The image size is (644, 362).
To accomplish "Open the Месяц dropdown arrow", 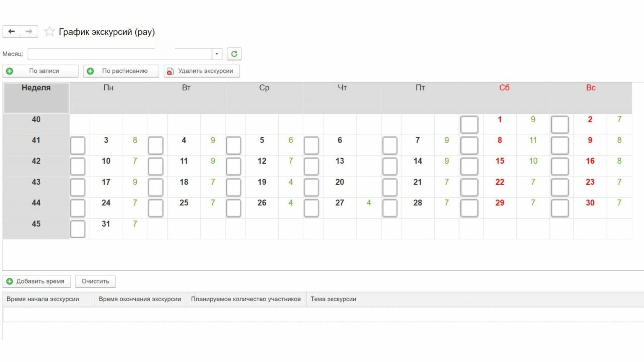I will [x=217, y=54].
